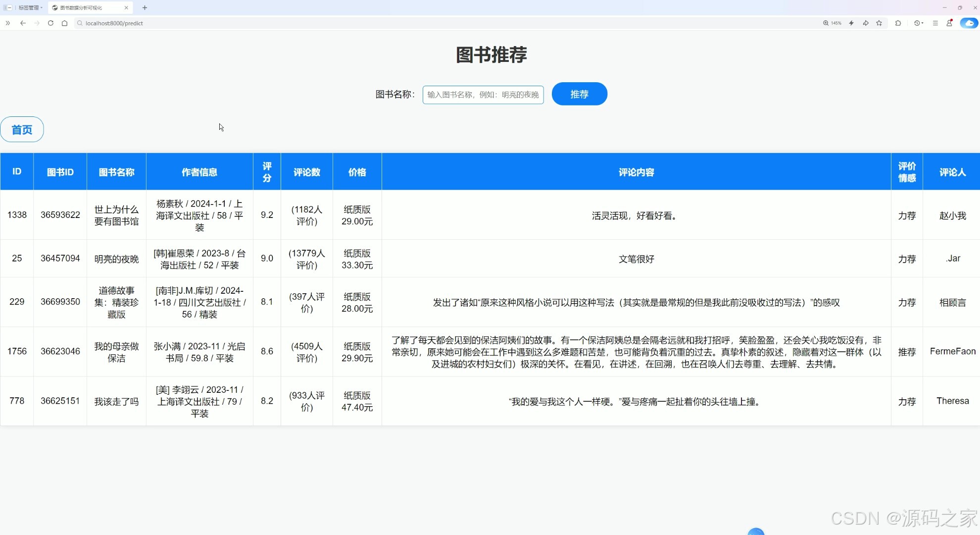Click the forward navigation arrow
Screen dimensions: 980x535
(37, 23)
